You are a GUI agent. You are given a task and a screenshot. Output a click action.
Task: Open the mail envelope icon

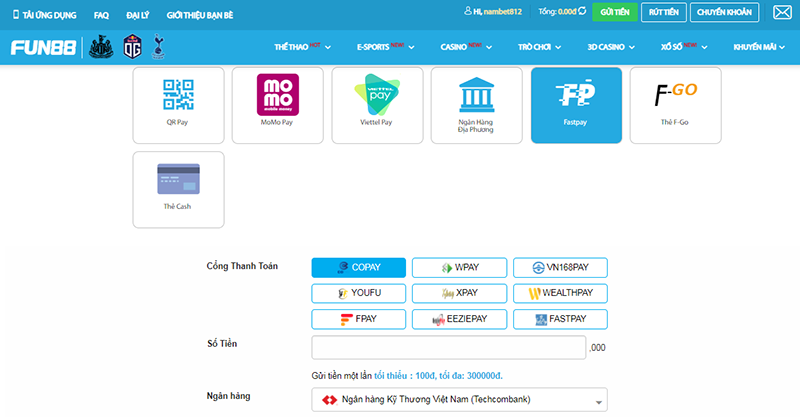click(782, 12)
